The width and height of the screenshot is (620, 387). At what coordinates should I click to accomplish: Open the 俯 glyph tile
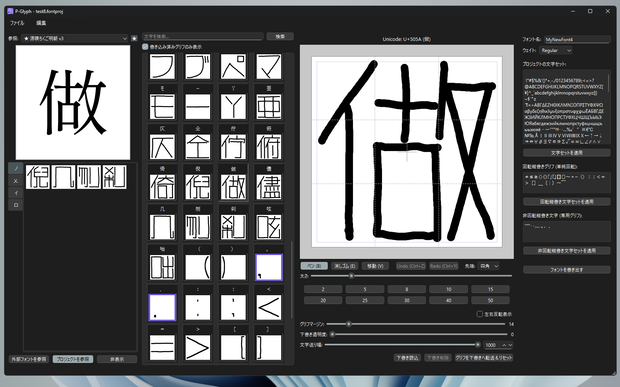pyautogui.click(x=269, y=146)
